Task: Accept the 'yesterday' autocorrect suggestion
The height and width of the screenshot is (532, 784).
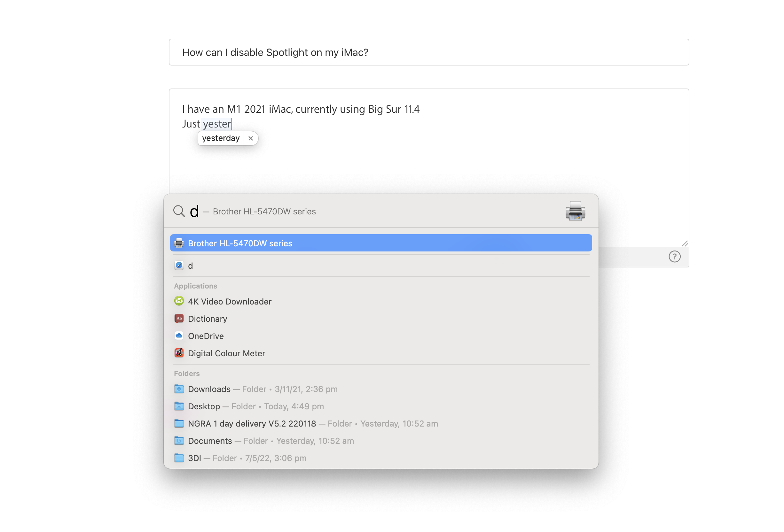Action: click(x=221, y=138)
